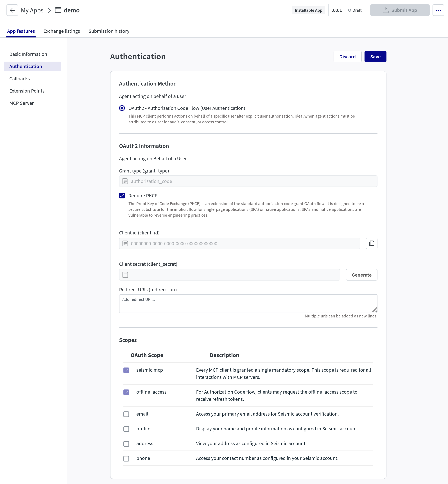Click the back arrow button
The width and height of the screenshot is (448, 484).
(x=12, y=10)
